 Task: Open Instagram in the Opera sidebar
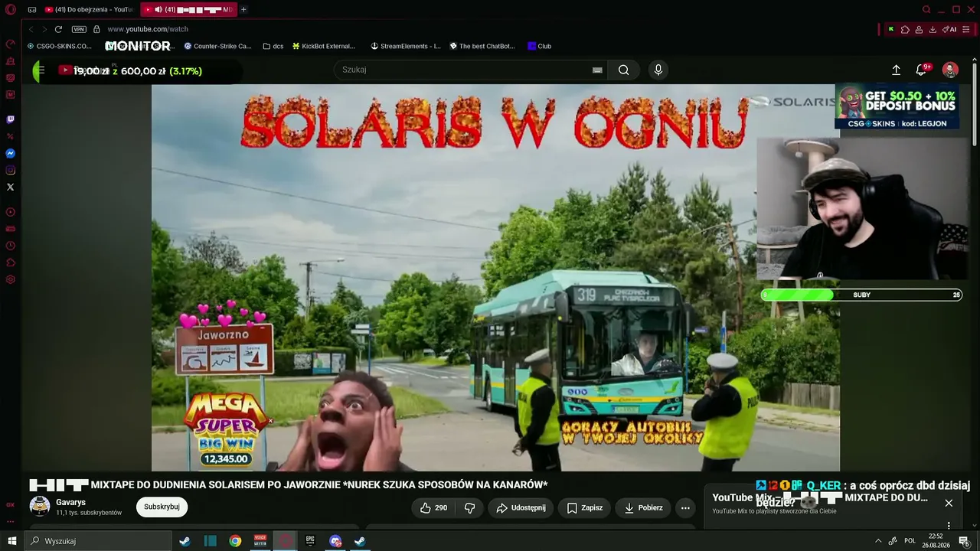11,170
